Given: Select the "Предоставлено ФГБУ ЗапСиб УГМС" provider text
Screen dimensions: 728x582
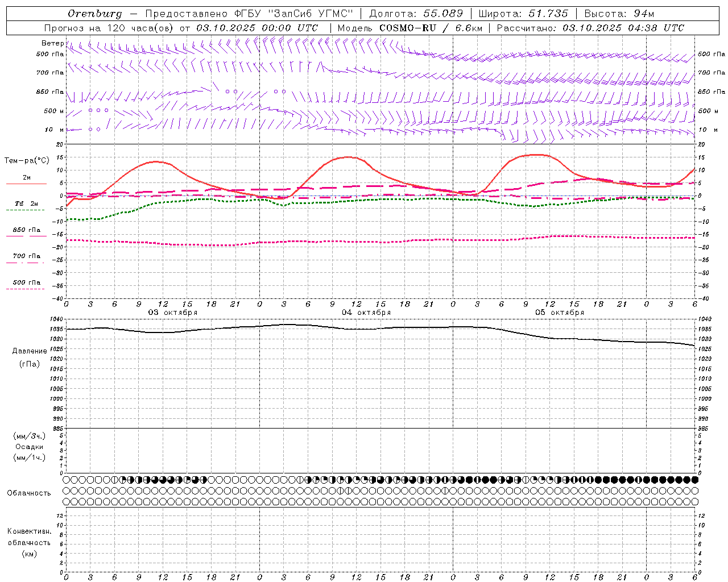Looking at the screenshot, I should coord(250,14).
